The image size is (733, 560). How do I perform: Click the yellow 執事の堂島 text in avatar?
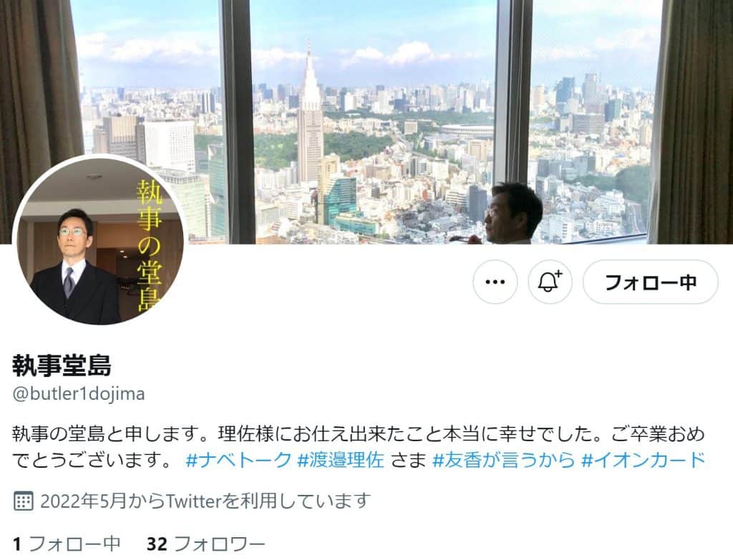coord(149,245)
